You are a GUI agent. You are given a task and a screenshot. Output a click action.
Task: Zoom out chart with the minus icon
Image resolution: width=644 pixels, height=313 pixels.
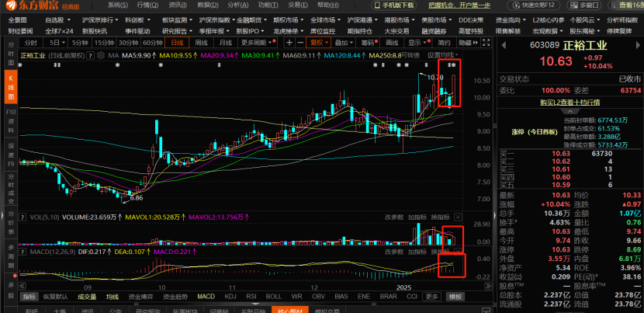click(x=300, y=43)
